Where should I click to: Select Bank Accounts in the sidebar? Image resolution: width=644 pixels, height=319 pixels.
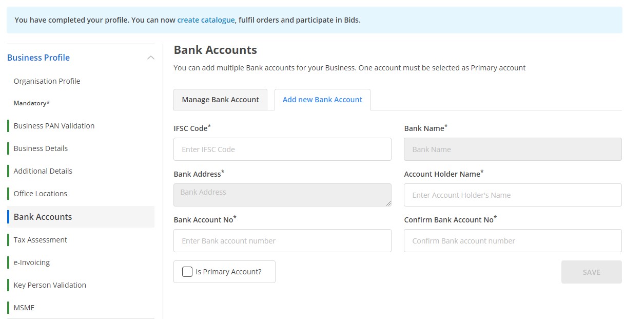(42, 216)
